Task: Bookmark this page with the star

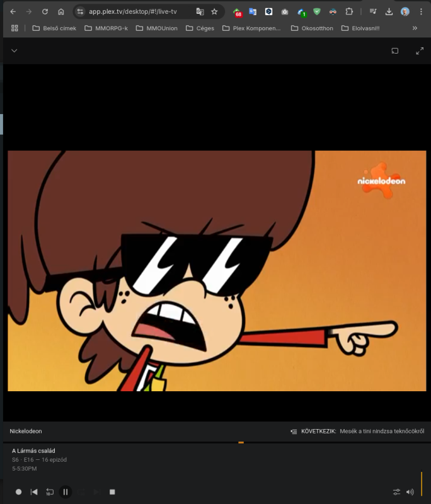Action: [214, 11]
